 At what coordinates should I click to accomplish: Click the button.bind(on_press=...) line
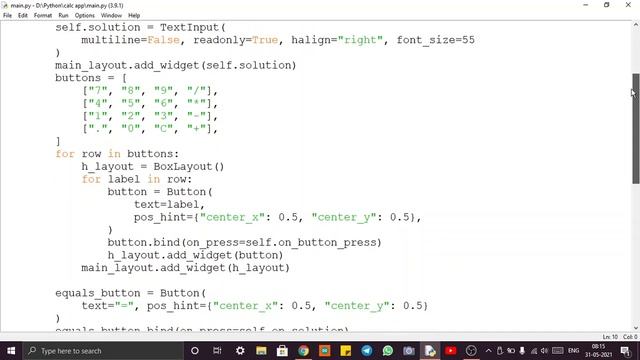pyautogui.click(x=244, y=242)
